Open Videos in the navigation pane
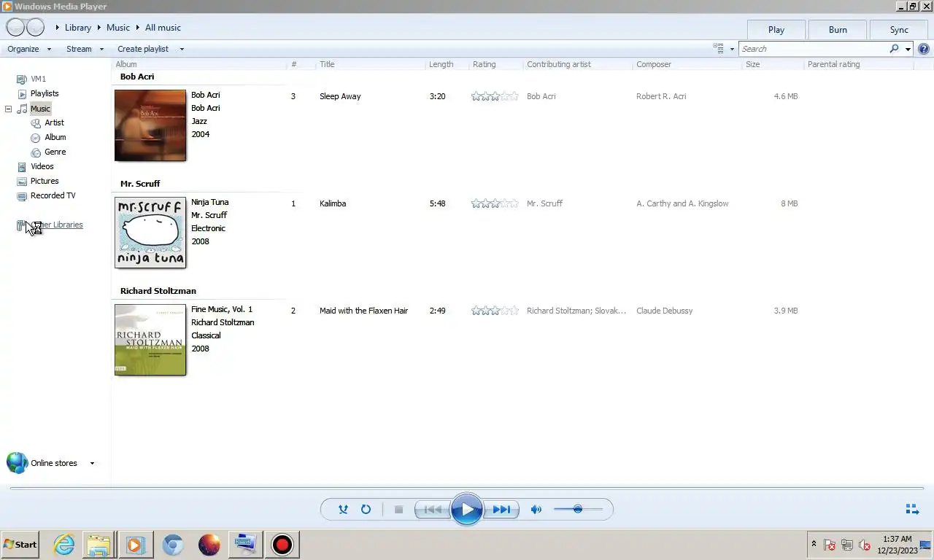 point(42,166)
